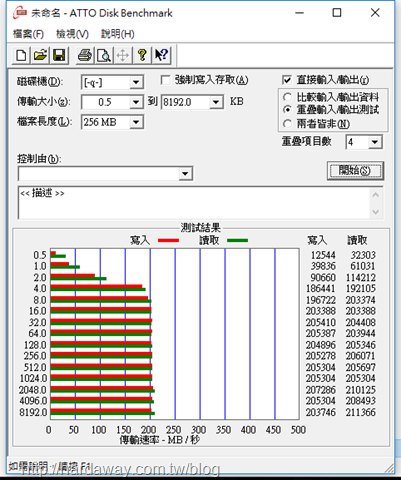This screenshot has width=401, height=480.
Task: Expand the 磁碟機(D) drive dropdown
Action: point(136,82)
